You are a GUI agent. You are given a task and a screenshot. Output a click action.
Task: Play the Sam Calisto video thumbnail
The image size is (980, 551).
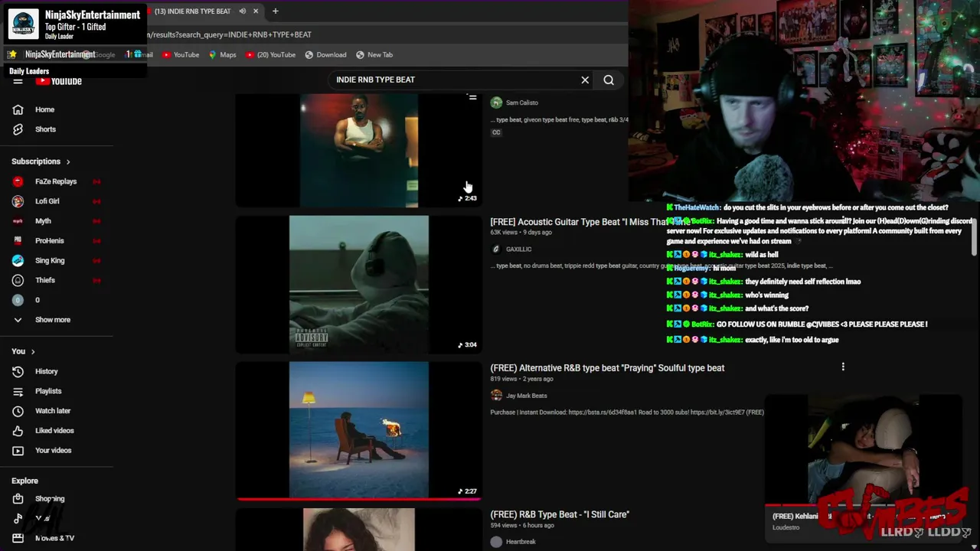(359, 151)
